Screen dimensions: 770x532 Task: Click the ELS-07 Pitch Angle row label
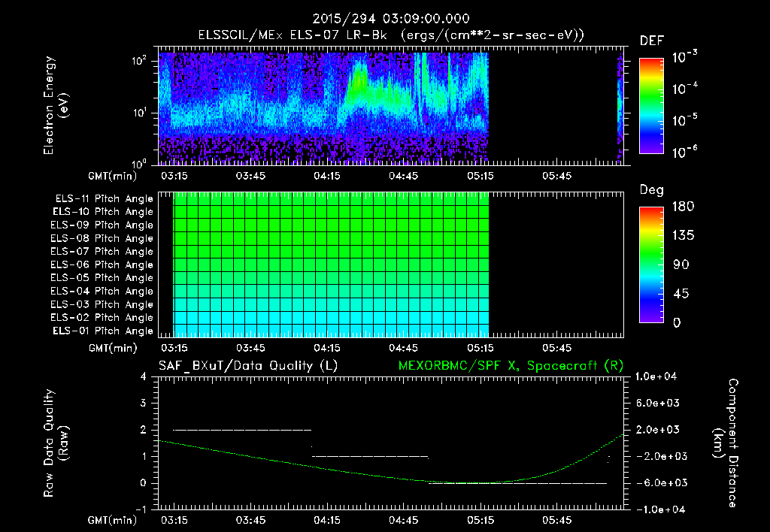coord(102,251)
